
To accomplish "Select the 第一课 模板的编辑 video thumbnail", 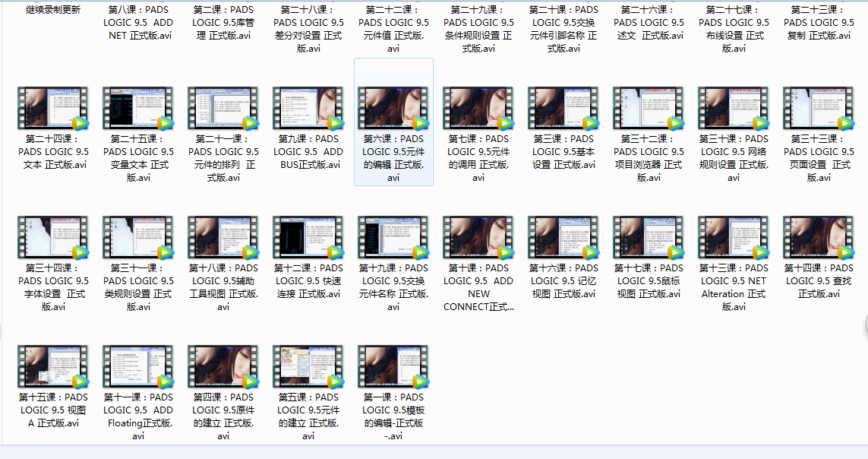I will [393, 366].
